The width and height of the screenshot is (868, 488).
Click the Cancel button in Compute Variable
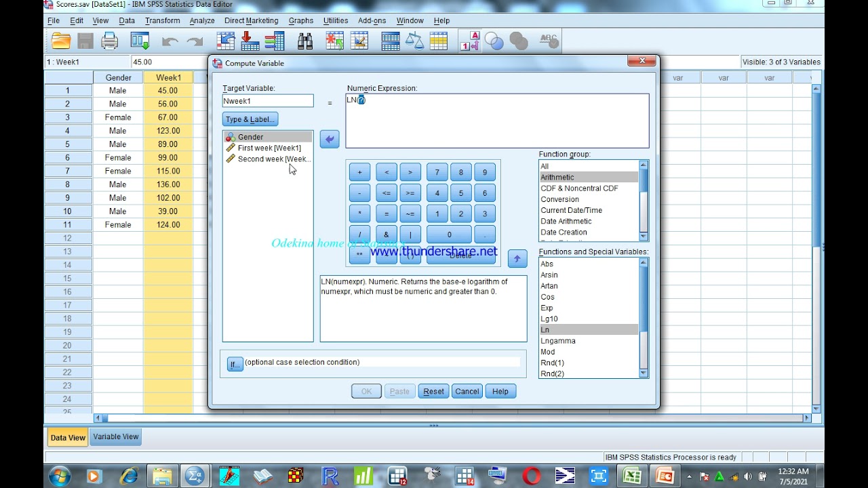[x=467, y=391]
